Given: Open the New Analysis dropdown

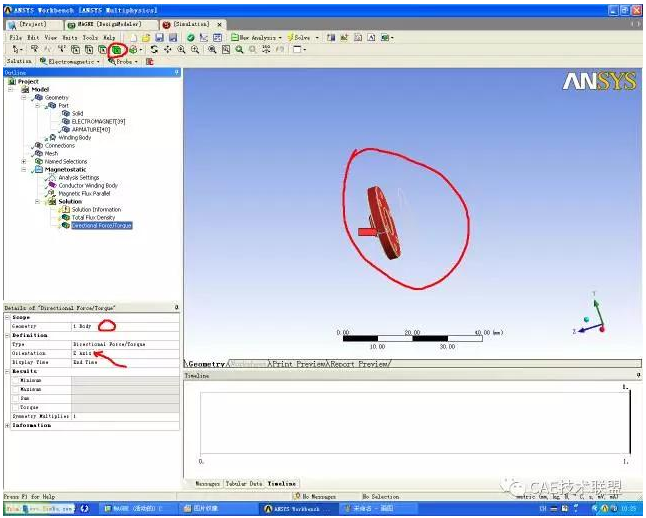Looking at the screenshot, I should coord(256,38).
